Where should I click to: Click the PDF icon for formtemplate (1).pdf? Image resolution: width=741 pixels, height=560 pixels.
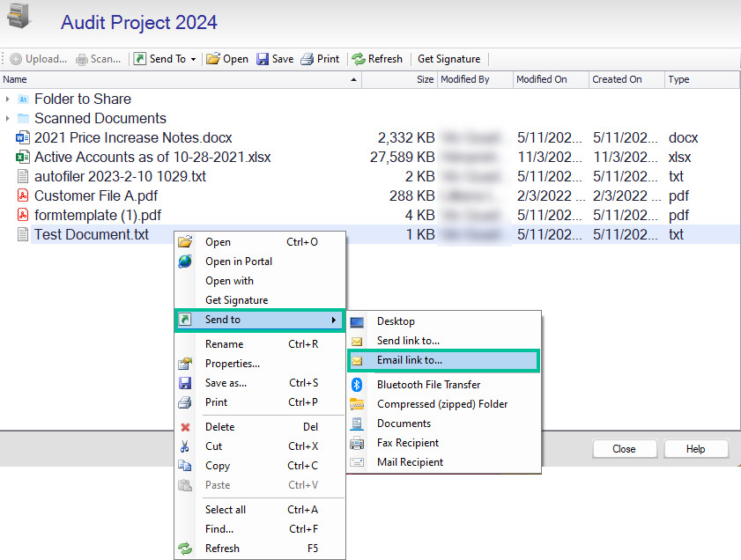pos(23,215)
